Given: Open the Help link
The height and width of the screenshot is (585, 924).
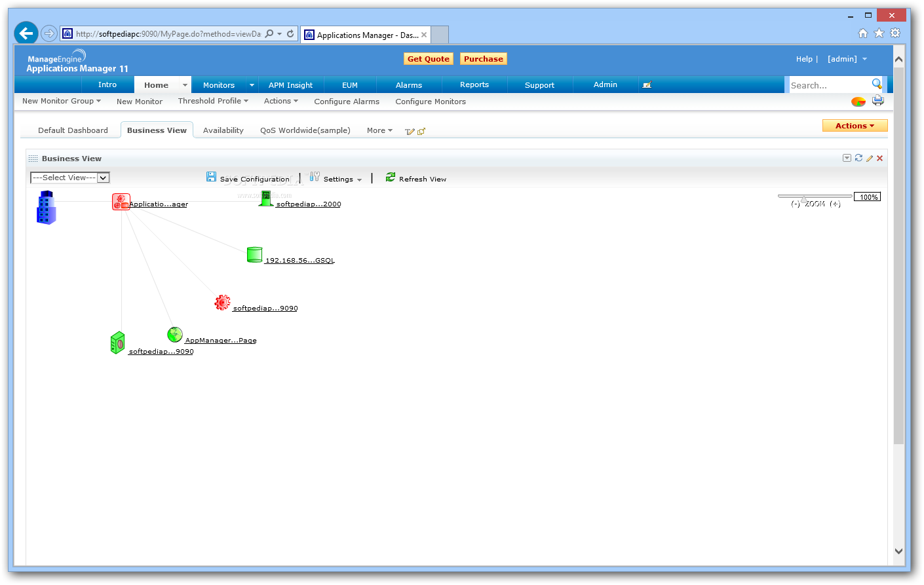Looking at the screenshot, I should tap(804, 59).
